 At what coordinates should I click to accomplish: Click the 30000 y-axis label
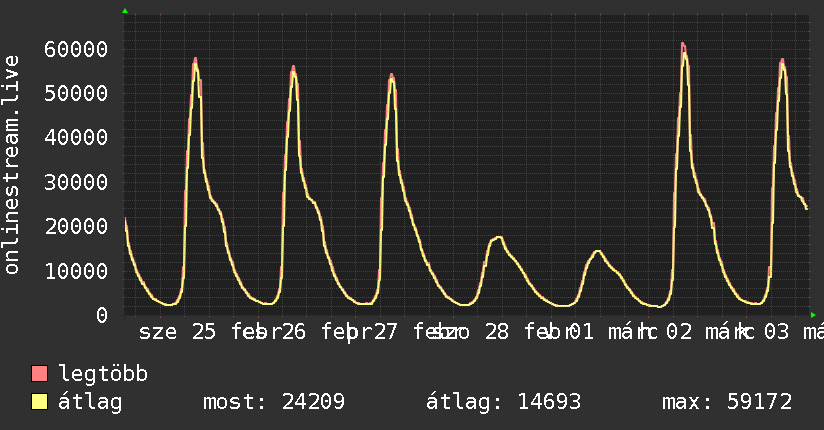coord(76,182)
